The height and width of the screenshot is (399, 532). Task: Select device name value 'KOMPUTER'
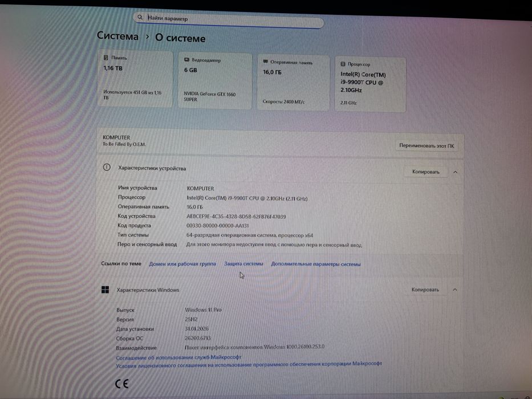[200, 188]
